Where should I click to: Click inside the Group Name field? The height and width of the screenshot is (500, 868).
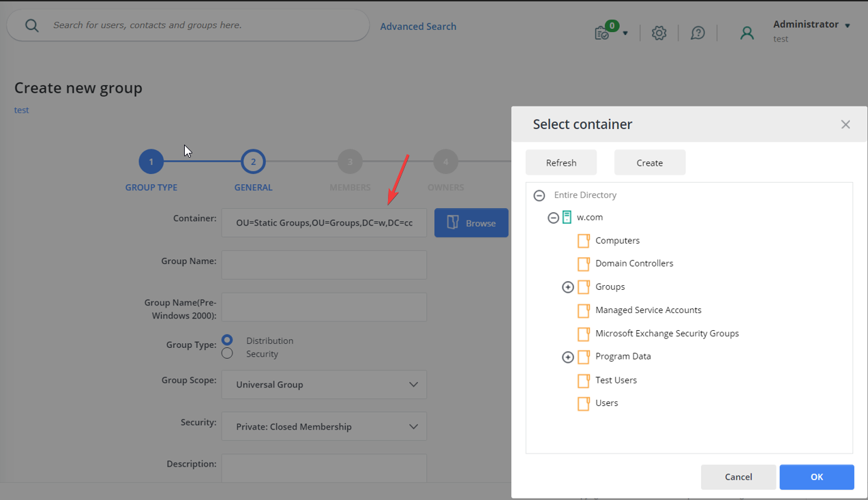pyautogui.click(x=323, y=265)
